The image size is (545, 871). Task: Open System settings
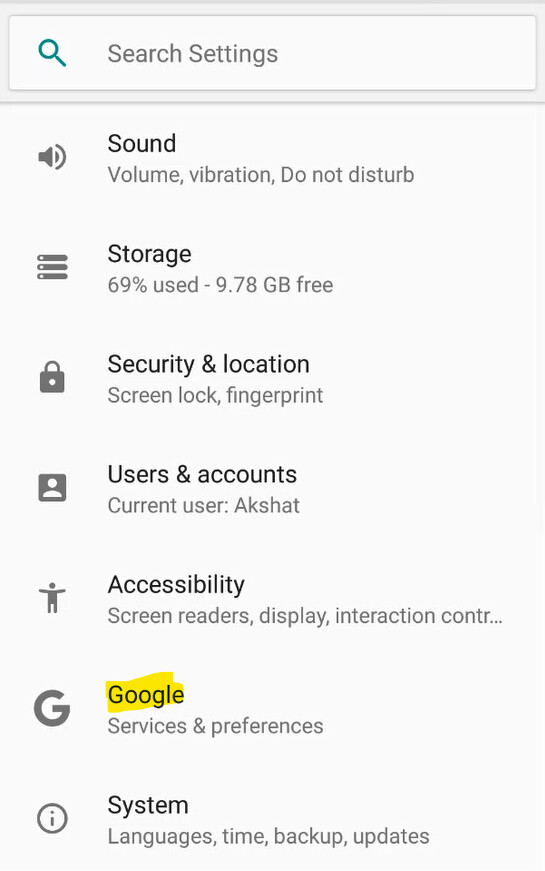[x=272, y=819]
